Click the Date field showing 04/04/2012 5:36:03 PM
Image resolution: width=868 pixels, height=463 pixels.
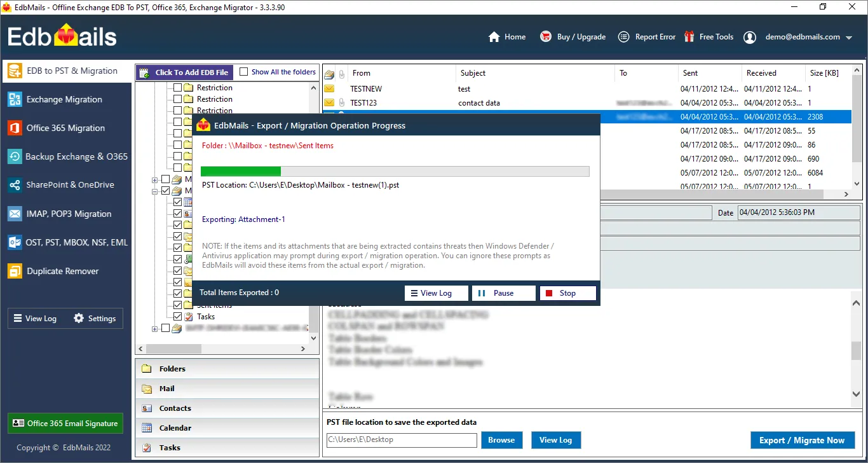[799, 213]
